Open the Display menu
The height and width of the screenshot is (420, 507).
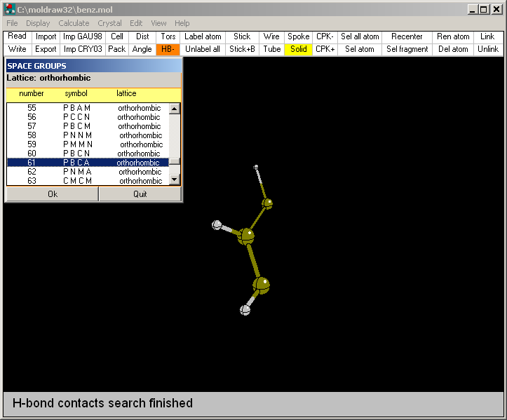point(38,23)
